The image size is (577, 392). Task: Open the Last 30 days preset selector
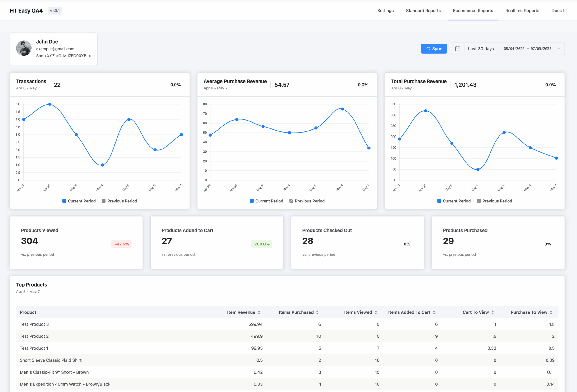point(481,49)
